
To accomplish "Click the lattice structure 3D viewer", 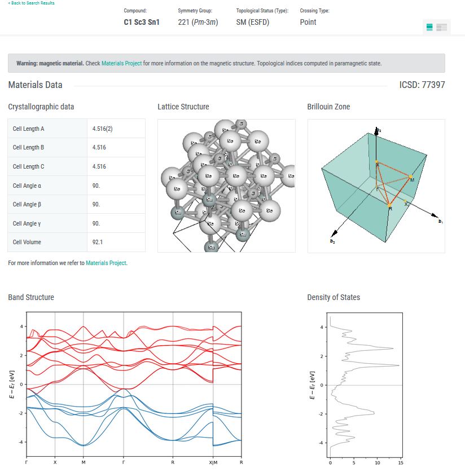I will click(x=226, y=186).
